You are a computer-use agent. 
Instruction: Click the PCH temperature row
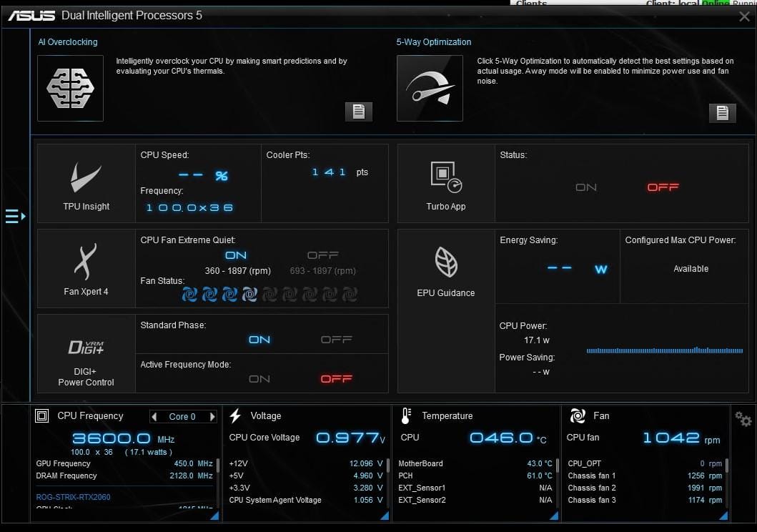(x=475, y=476)
